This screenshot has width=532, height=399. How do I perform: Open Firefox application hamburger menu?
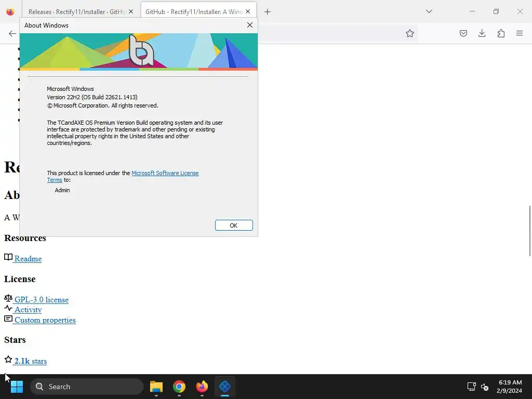[519, 33]
